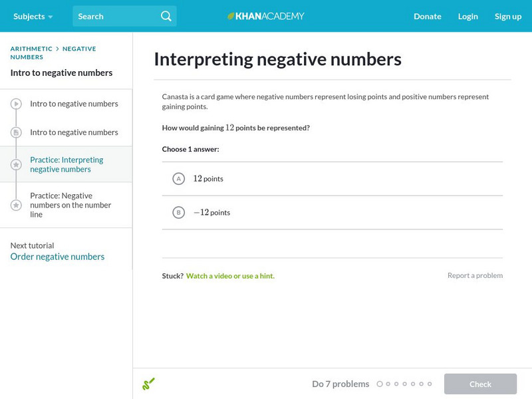This screenshot has height=399, width=532.
Task: Click the first problem progress circle
Action: click(380, 384)
